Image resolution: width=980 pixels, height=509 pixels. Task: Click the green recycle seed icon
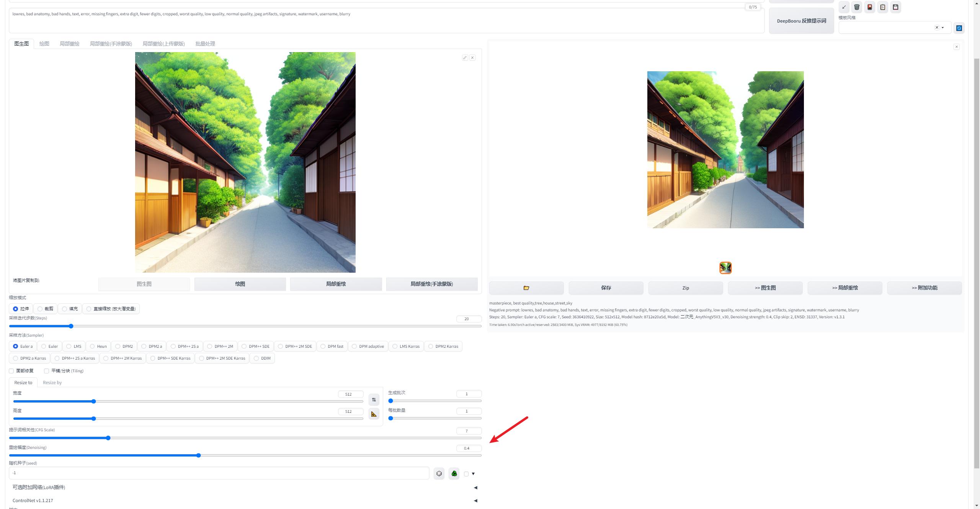454,474
